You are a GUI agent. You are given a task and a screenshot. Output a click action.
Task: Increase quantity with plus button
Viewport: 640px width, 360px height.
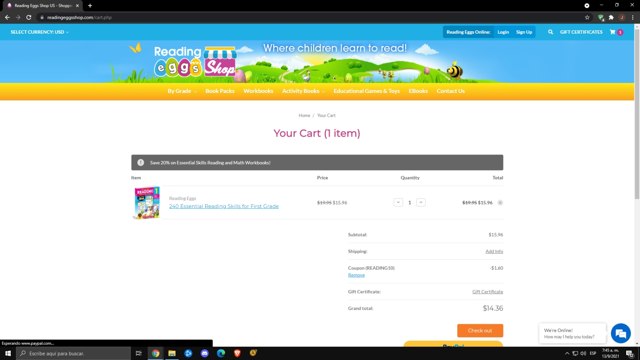[421, 202]
